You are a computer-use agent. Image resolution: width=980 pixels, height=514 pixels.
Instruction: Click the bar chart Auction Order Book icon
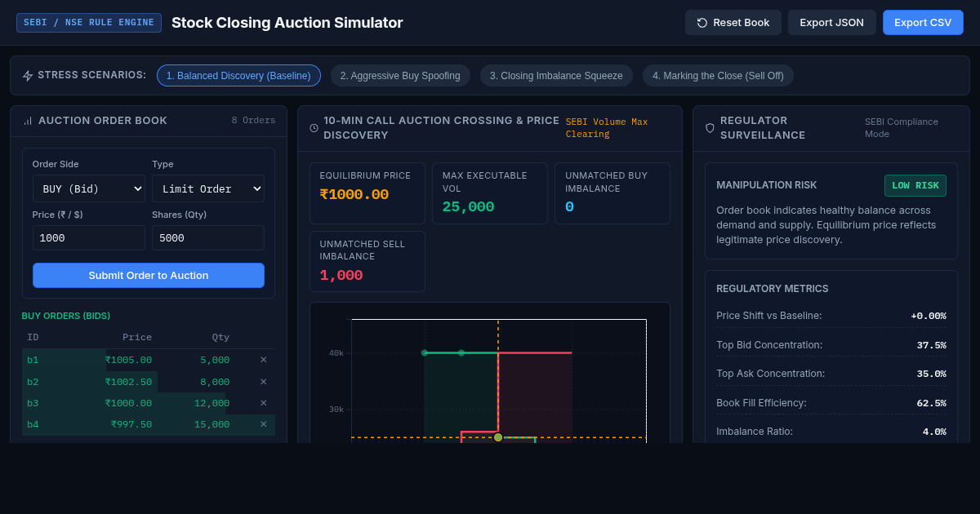pyautogui.click(x=28, y=121)
